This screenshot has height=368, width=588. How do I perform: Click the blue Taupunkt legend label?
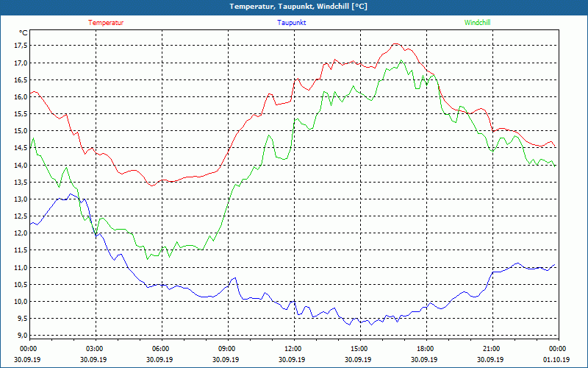click(291, 23)
